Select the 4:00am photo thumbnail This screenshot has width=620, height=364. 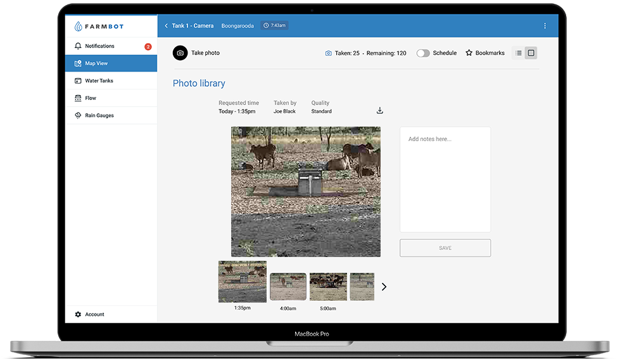tap(288, 287)
